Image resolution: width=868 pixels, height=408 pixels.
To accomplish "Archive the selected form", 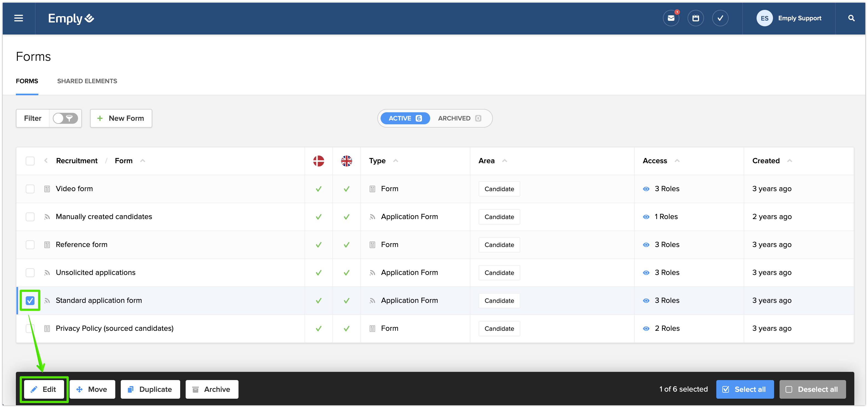I will point(212,389).
